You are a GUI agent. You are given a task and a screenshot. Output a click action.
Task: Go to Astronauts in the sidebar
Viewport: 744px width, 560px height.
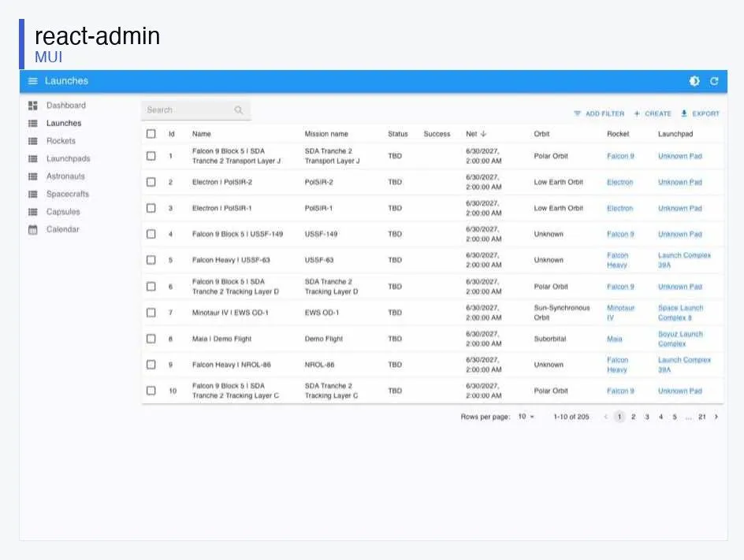click(65, 176)
